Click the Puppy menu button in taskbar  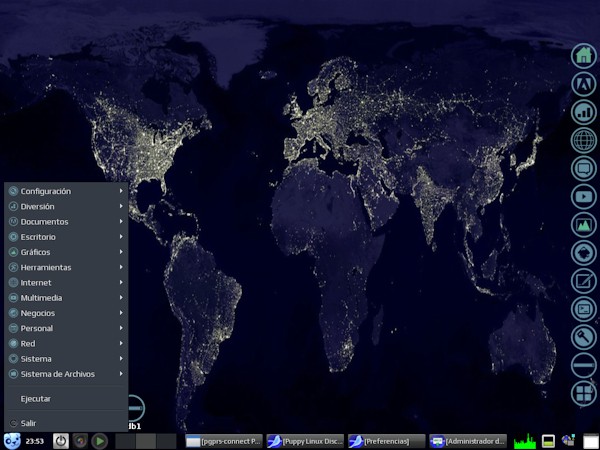click(x=12, y=441)
